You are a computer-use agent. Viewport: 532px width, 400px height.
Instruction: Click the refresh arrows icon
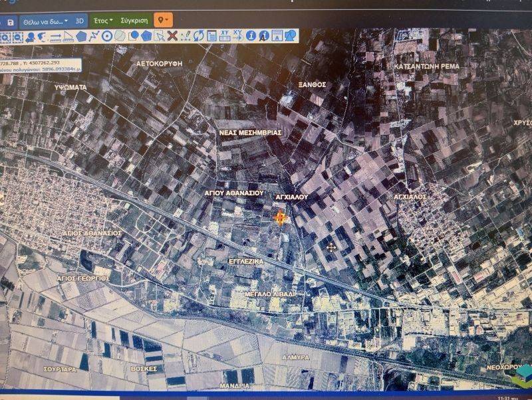click(199, 36)
